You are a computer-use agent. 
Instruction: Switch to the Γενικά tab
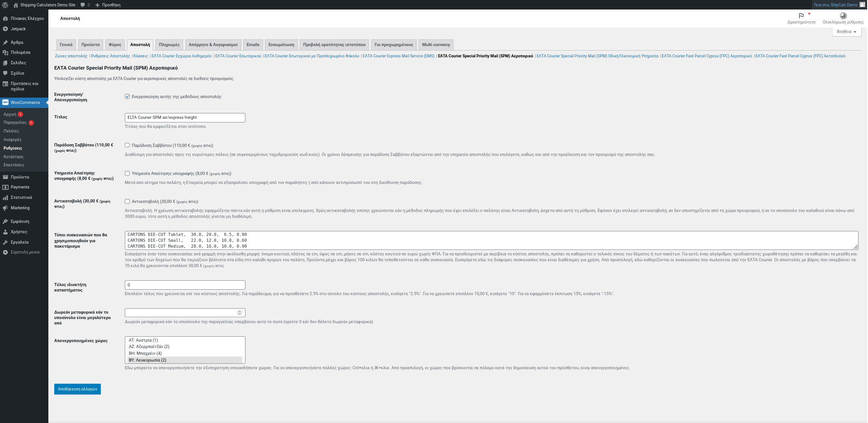pyautogui.click(x=66, y=45)
